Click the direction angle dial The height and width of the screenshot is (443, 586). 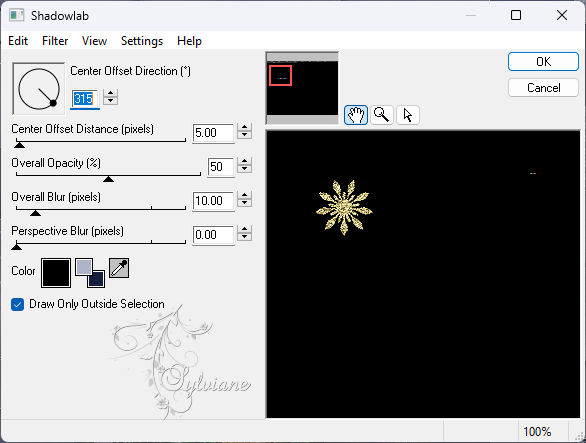pyautogui.click(x=38, y=89)
